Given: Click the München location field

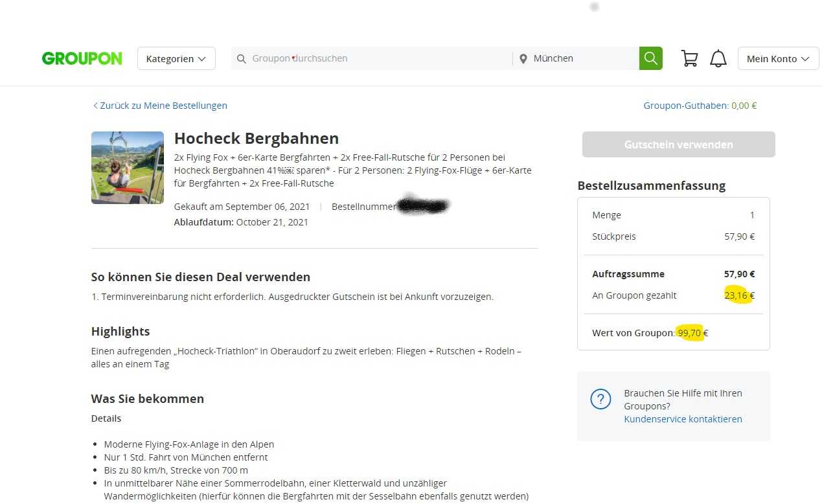Looking at the screenshot, I should tap(576, 58).
